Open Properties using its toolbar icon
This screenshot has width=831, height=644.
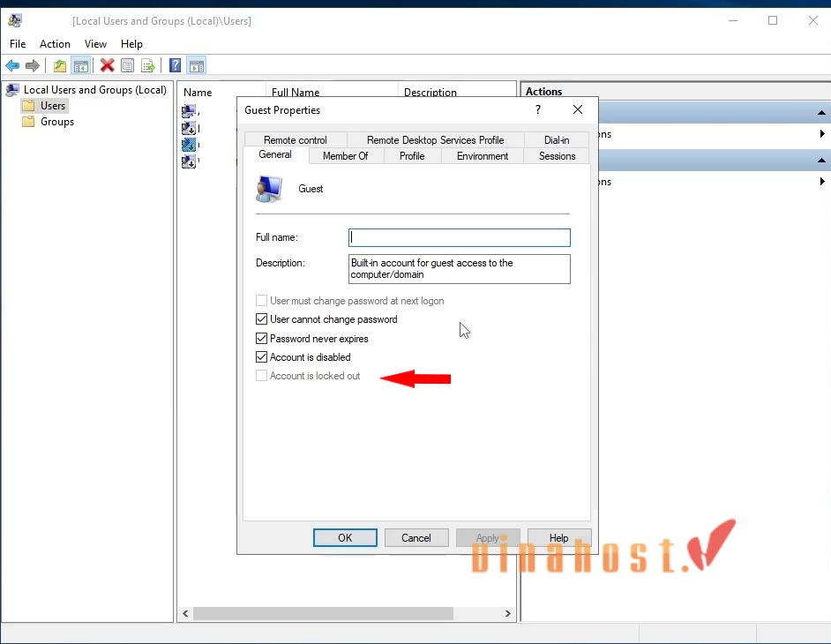pos(128,65)
